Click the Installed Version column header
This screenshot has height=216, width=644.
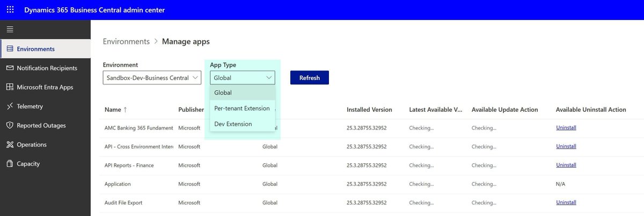pos(369,110)
